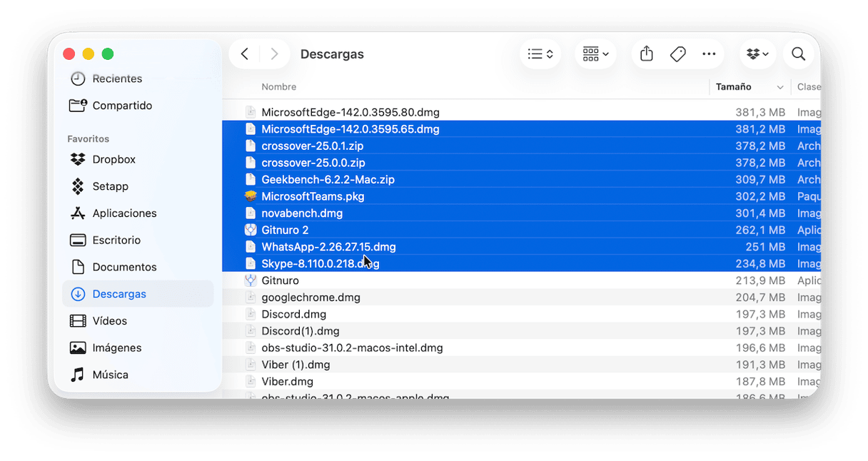
Task: Go forward with the right chevron button
Action: tap(274, 54)
